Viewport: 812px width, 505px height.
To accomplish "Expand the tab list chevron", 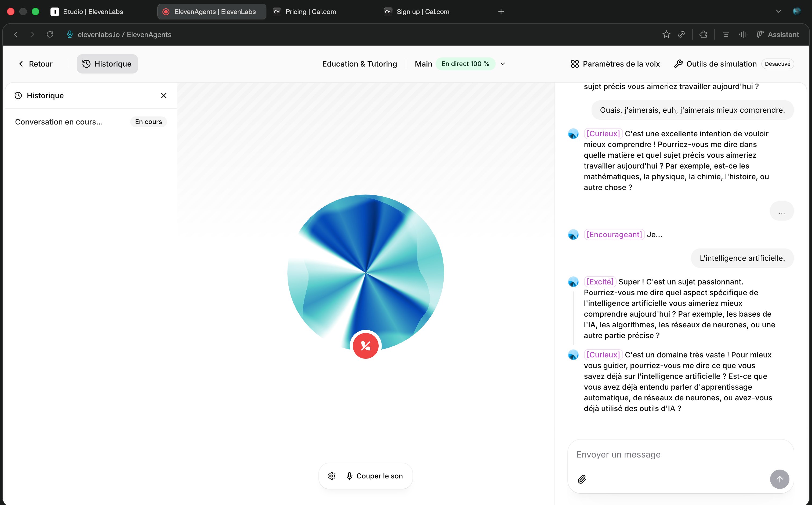I will click(x=779, y=11).
